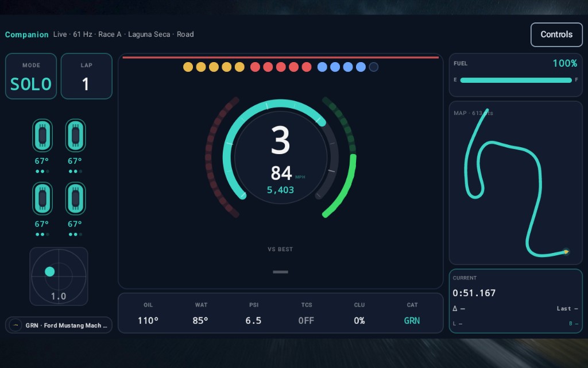The height and width of the screenshot is (368, 588).
Task: Click the MODE SOLO card
Action: pyautogui.click(x=31, y=76)
